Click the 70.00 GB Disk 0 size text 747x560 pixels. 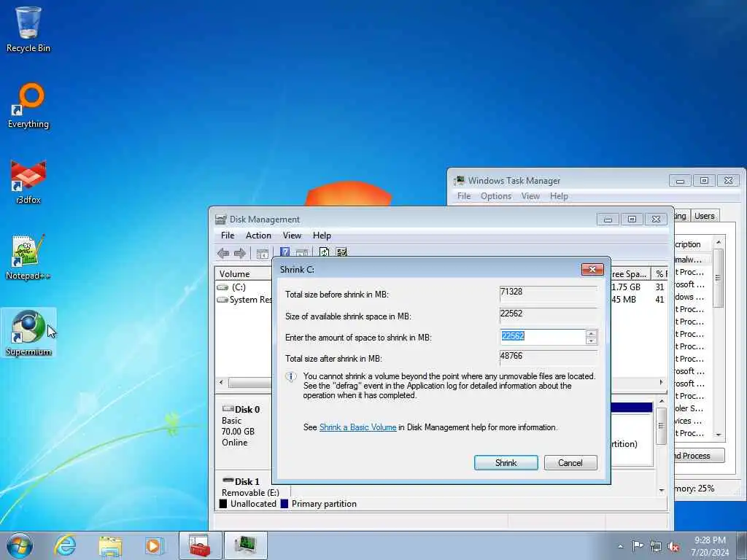click(238, 432)
